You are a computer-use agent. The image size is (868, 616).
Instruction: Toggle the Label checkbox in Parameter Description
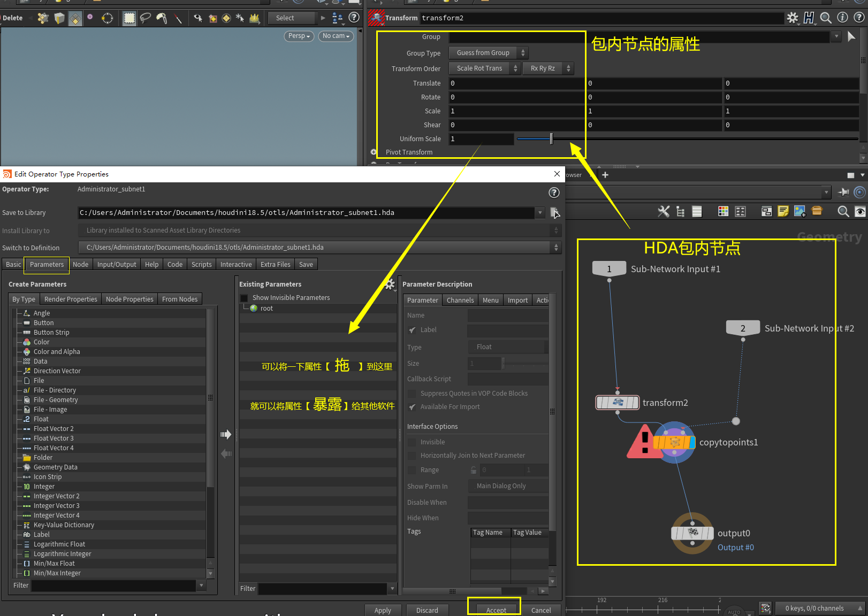[412, 330]
